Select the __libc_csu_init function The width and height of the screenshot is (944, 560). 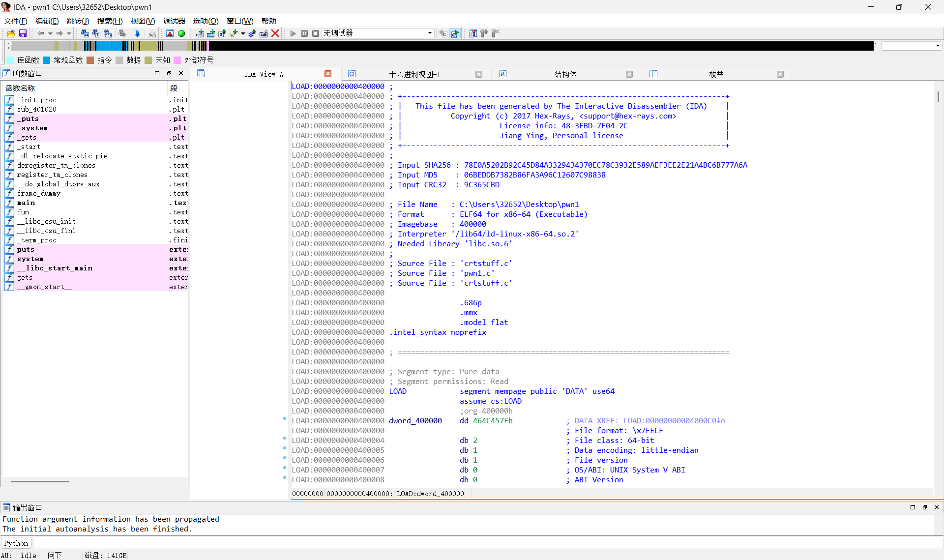point(96,221)
